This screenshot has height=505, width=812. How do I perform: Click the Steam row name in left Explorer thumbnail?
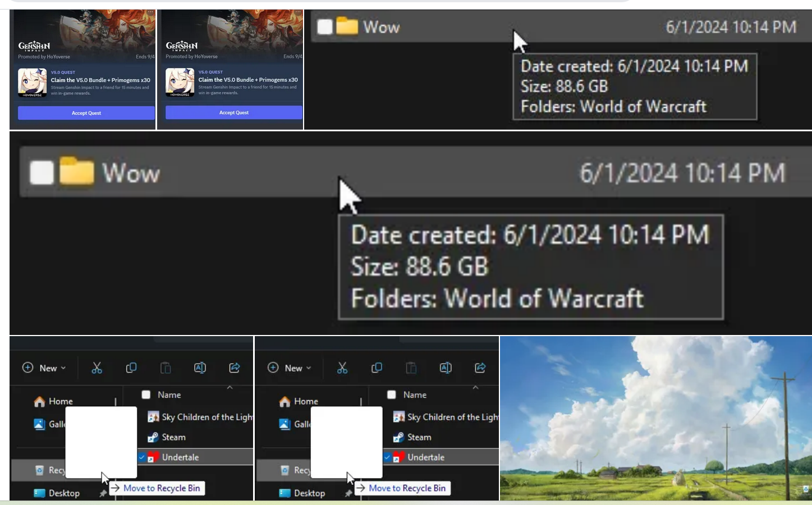coord(173,437)
